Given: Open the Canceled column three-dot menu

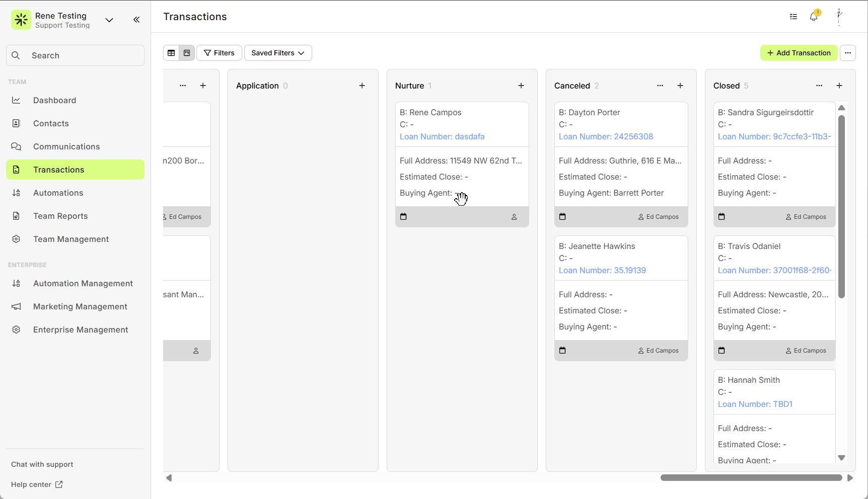Looking at the screenshot, I should click(660, 86).
